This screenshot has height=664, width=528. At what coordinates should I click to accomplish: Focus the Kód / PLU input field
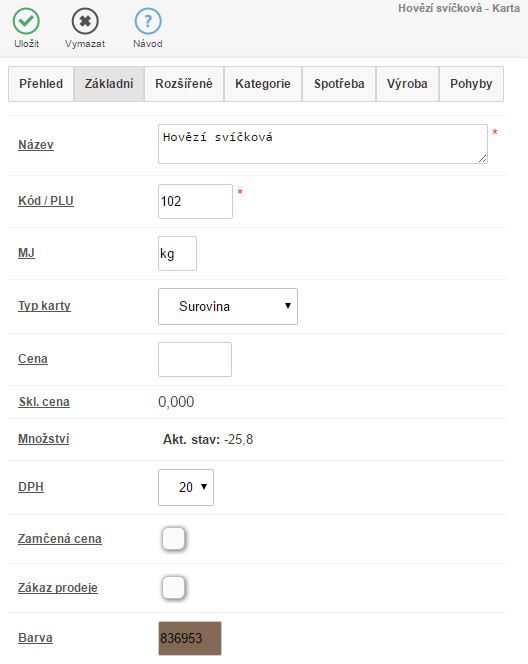coord(195,202)
